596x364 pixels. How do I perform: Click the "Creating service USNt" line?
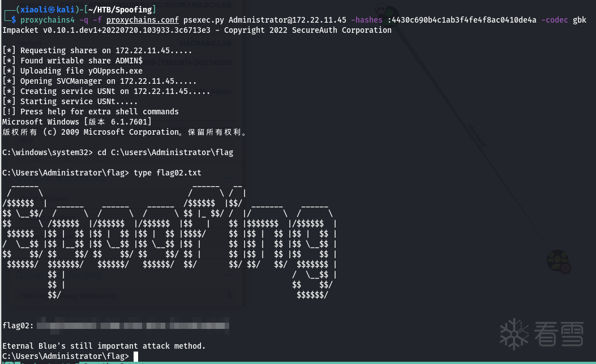pos(106,91)
